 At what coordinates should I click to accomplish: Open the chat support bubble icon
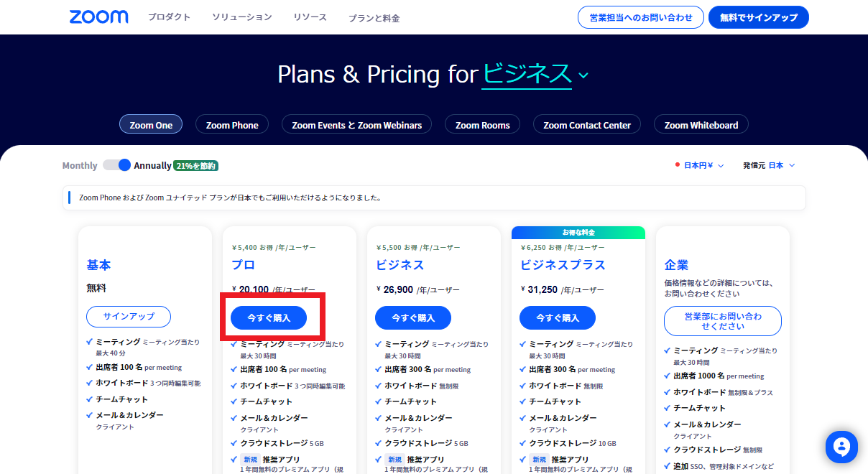click(842, 447)
